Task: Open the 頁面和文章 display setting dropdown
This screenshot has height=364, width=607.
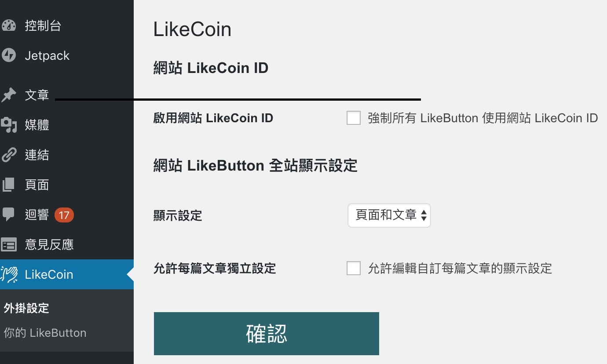Action: pos(389,215)
